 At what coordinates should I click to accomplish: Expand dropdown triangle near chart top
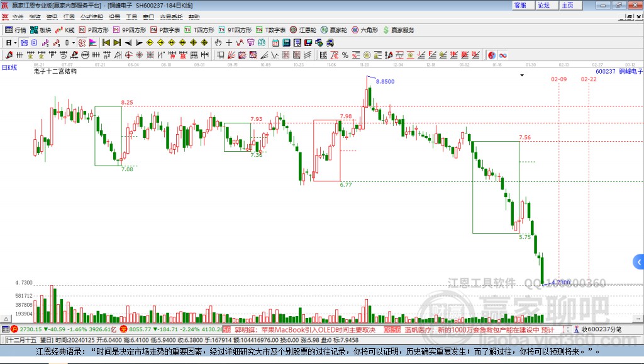pyautogui.click(x=522, y=76)
